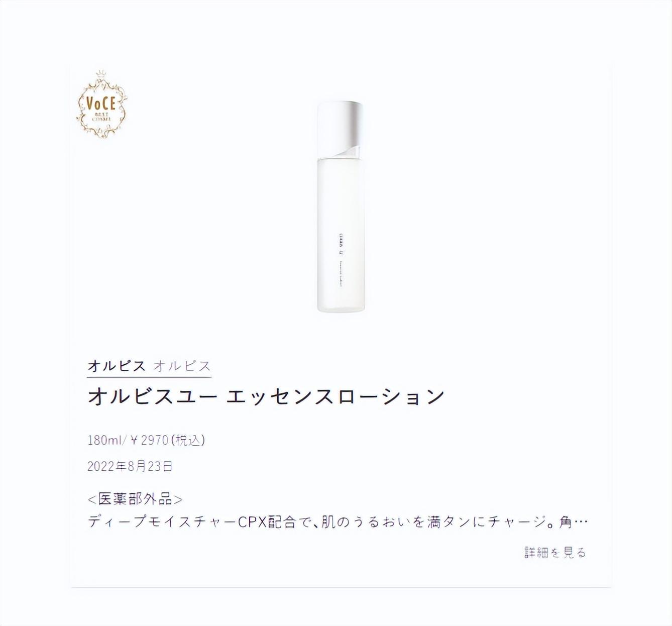Screen dimensions: 672x626
Task: Click the オルビスユー part of product title
Action: (x=153, y=396)
